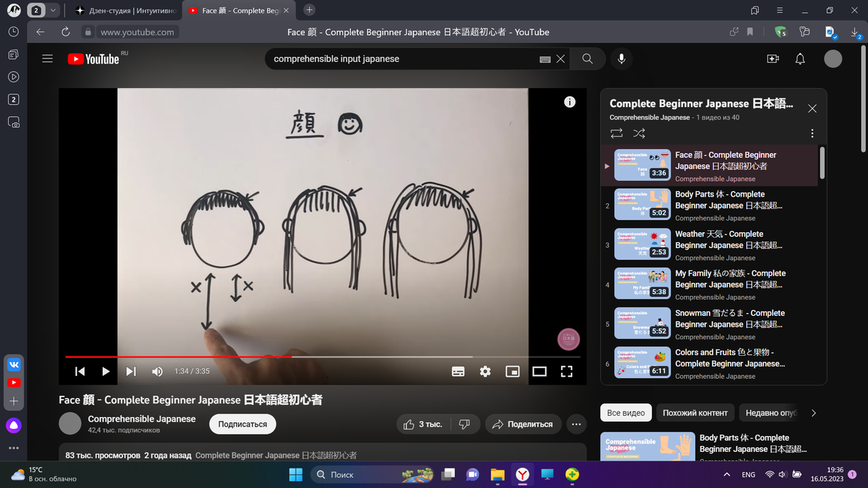Open 'Colors and Fruits 色と果物' playlist video

(x=710, y=363)
